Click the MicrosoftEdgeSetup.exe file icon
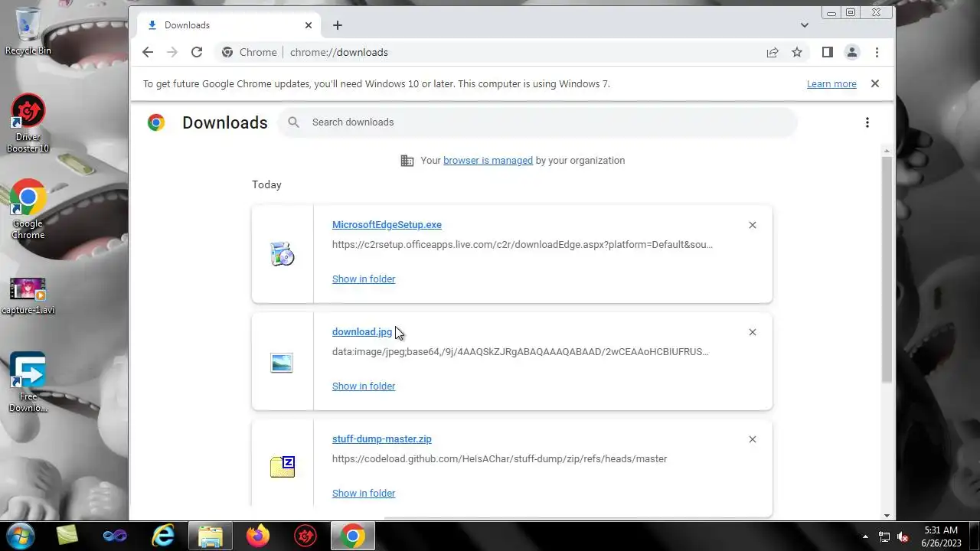The width and height of the screenshot is (980, 551). pos(283,254)
